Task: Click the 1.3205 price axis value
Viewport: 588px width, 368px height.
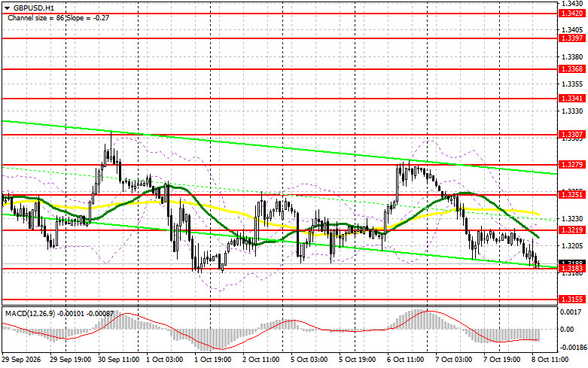Action: (x=572, y=246)
